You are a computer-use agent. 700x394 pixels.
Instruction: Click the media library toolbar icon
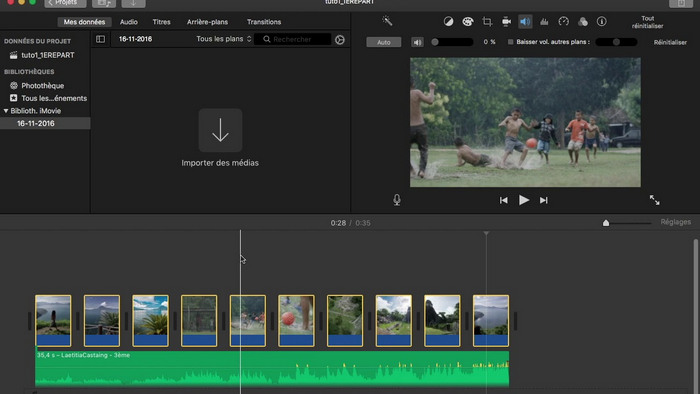point(104,3)
